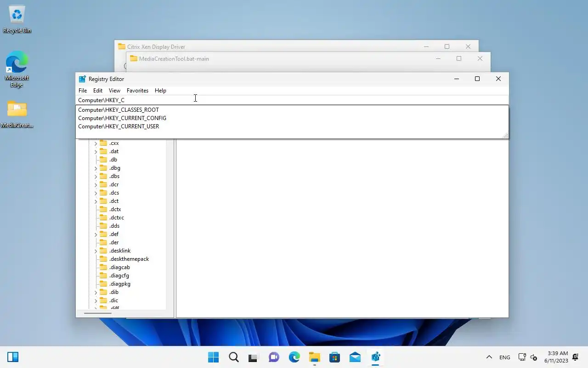
Task: Click the registry address bar input
Action: coord(292,100)
